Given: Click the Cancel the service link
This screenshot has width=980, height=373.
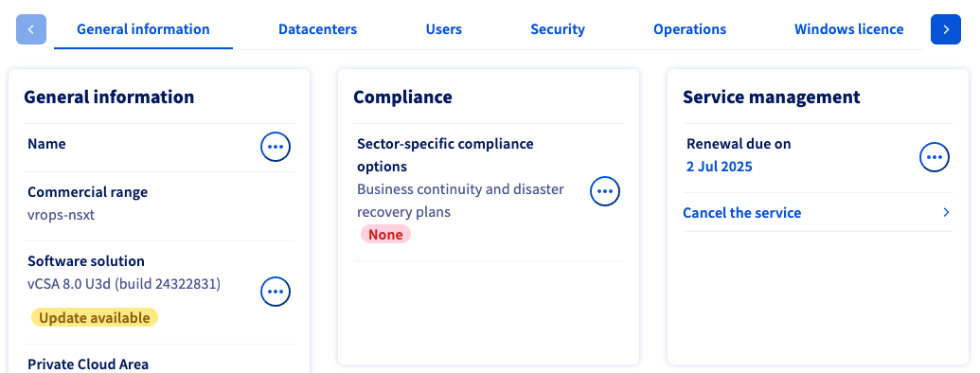Looking at the screenshot, I should point(742,213).
